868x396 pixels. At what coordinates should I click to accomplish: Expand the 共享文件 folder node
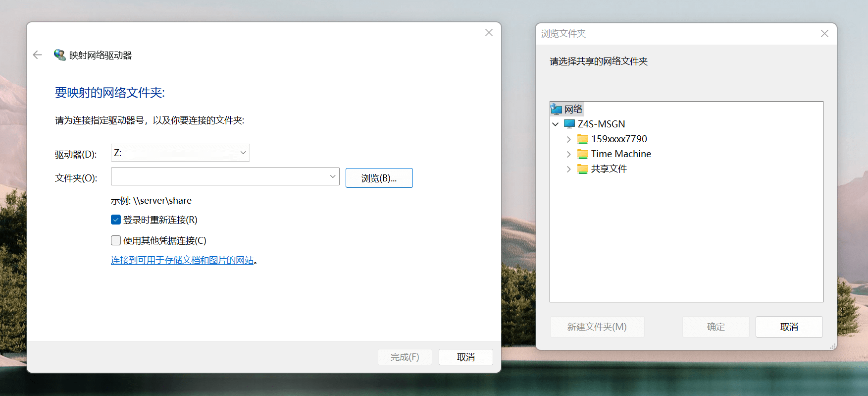[568, 169]
